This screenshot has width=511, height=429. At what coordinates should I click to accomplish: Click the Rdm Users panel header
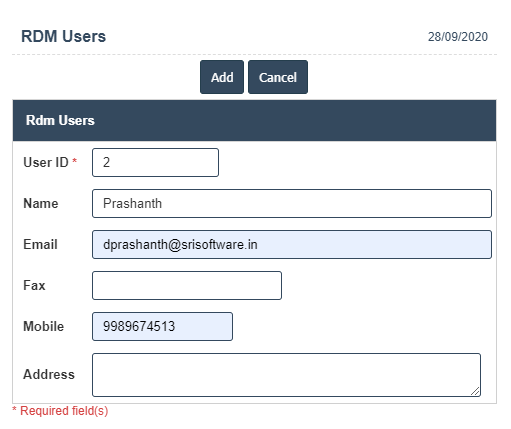click(x=254, y=120)
